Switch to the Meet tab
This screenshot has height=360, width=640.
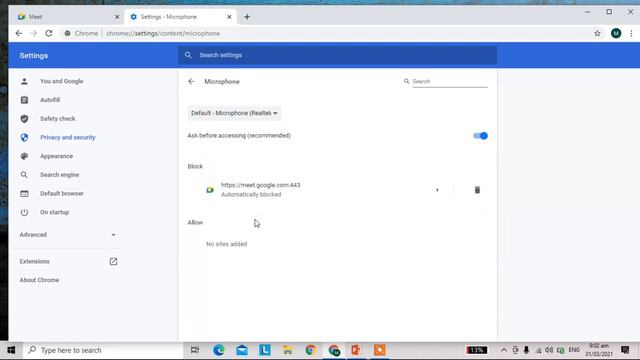coord(67,17)
